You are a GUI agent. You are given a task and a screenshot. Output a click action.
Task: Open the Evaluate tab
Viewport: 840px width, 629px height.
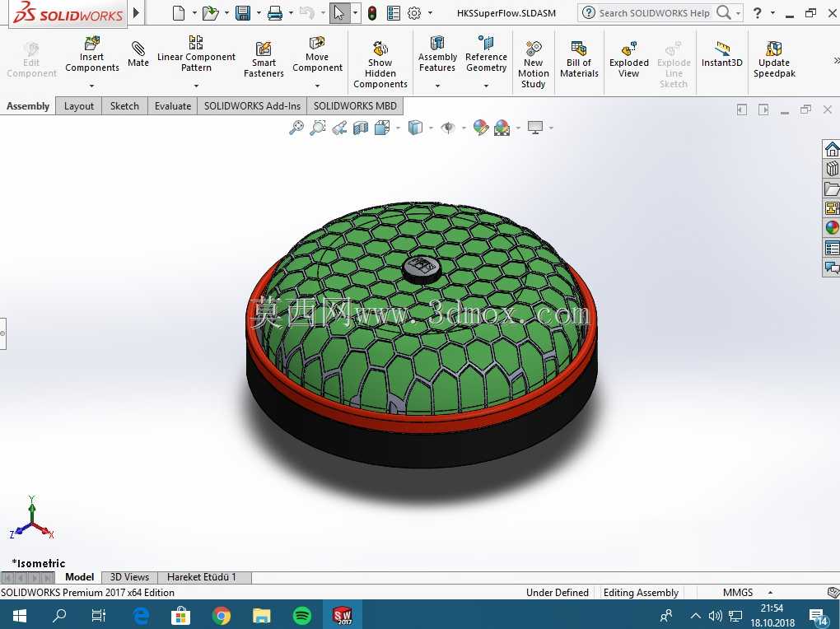(x=172, y=106)
